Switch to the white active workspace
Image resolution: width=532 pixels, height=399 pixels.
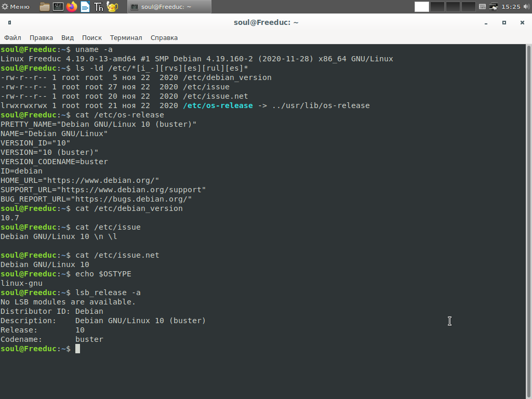422,7
